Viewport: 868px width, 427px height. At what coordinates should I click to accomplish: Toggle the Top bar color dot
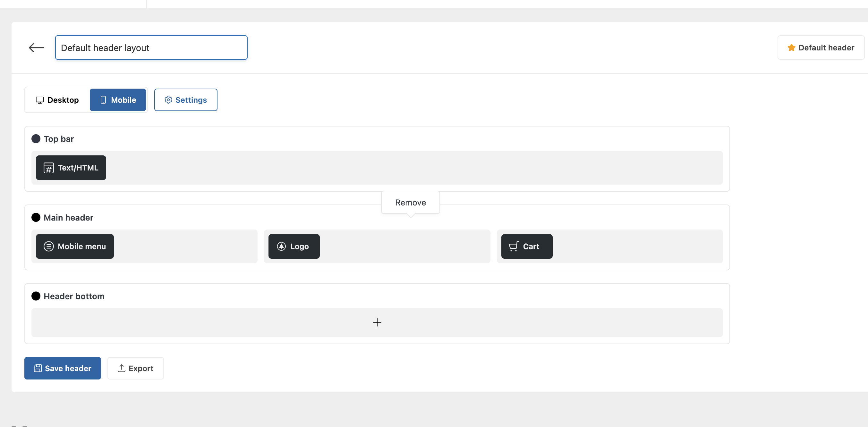point(36,139)
